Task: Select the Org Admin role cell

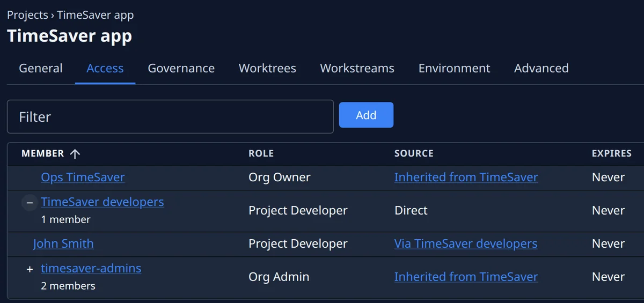Action: 279,277
